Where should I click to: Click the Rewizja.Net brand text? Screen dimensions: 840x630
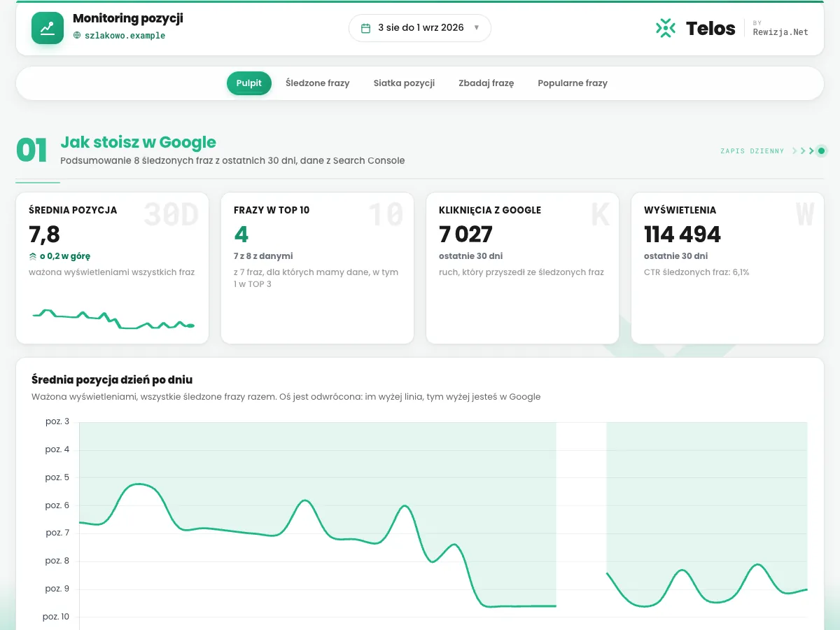click(x=780, y=31)
